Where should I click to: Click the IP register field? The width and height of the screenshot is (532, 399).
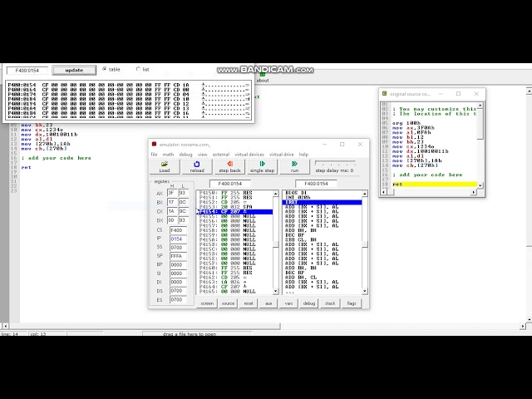178,239
